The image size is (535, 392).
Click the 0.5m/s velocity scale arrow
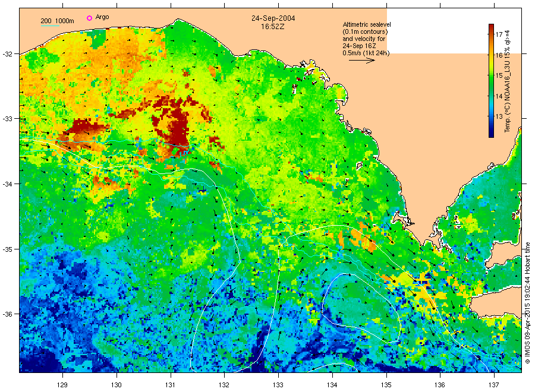click(x=361, y=61)
